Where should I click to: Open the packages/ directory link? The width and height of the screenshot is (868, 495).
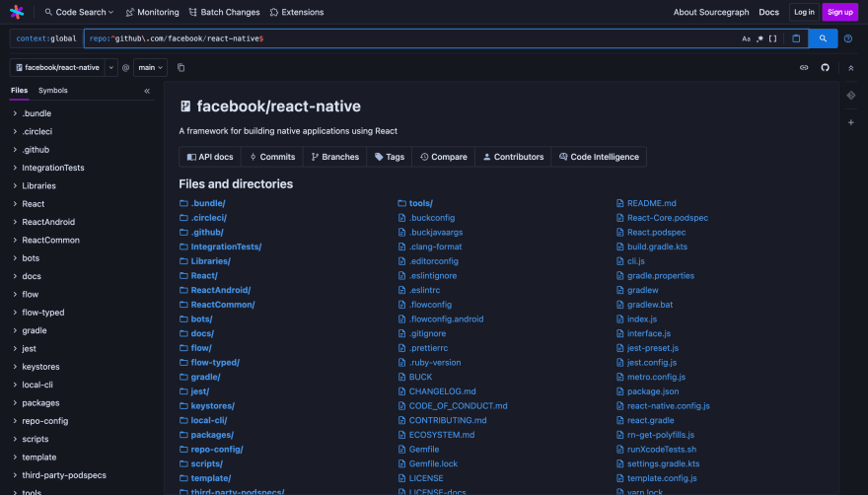(x=212, y=435)
